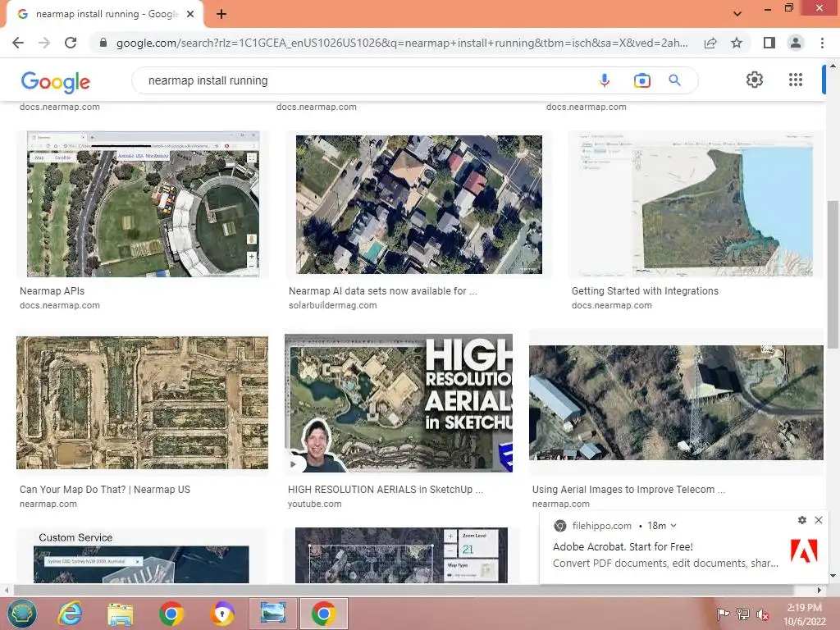This screenshot has height=630, width=840.
Task: Click the Nearmap APIs title link
Action: (52, 291)
